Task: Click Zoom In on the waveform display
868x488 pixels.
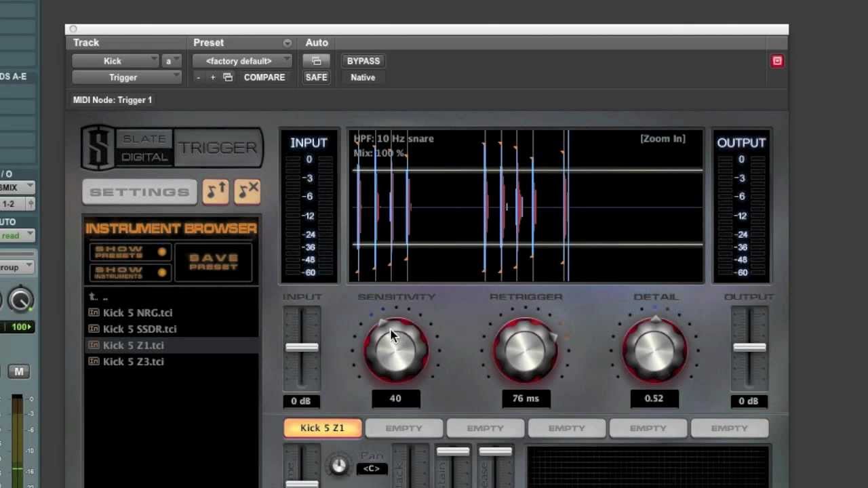Action: [x=663, y=139]
